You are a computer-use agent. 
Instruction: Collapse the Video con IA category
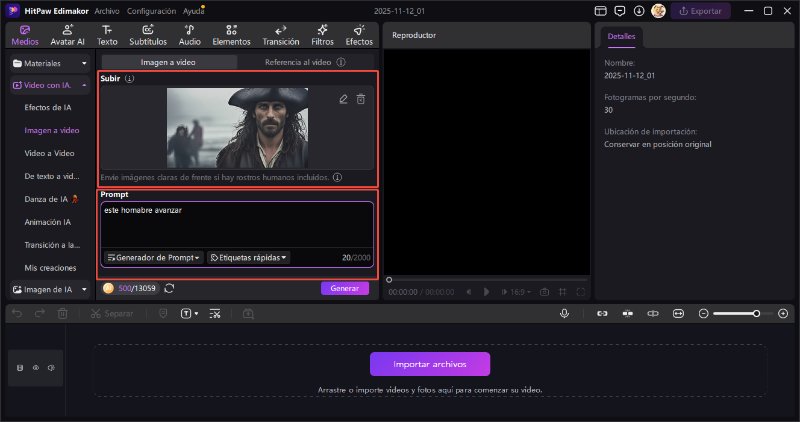click(49, 85)
